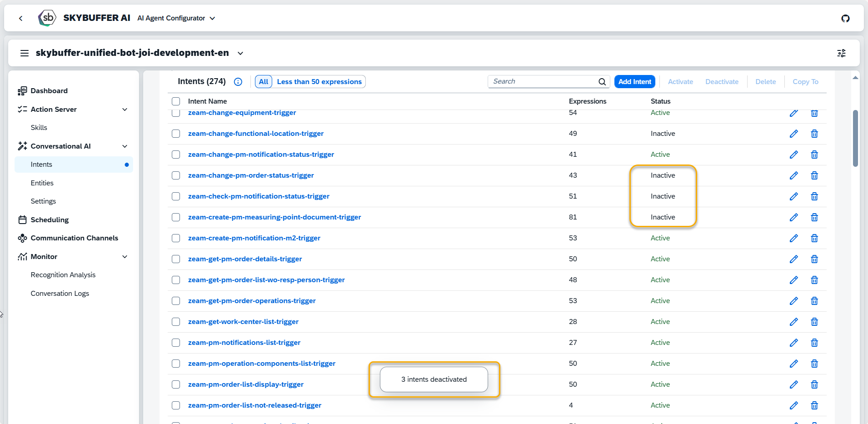Viewport: 868px width, 424px height.
Task: Click the vertical scrollbar thumb
Action: coord(855,139)
